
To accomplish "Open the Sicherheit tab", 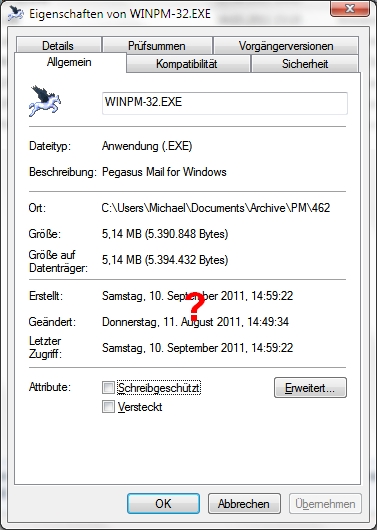I will click(x=305, y=64).
